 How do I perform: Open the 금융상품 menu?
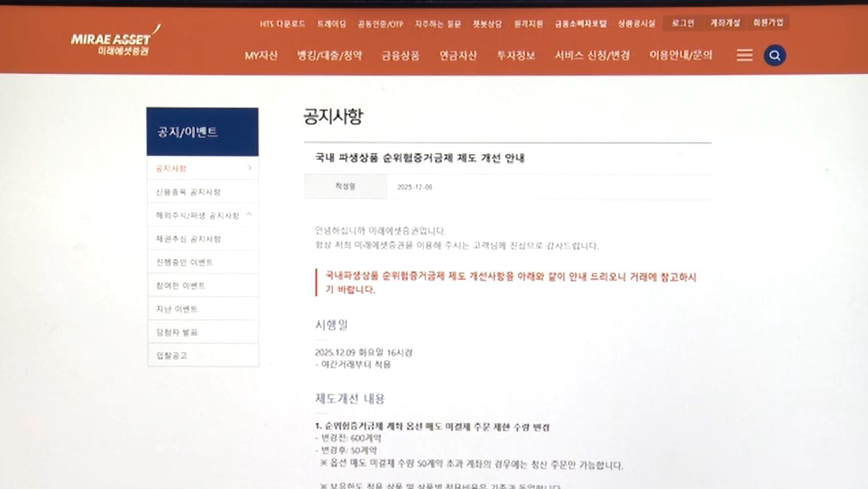[400, 55]
